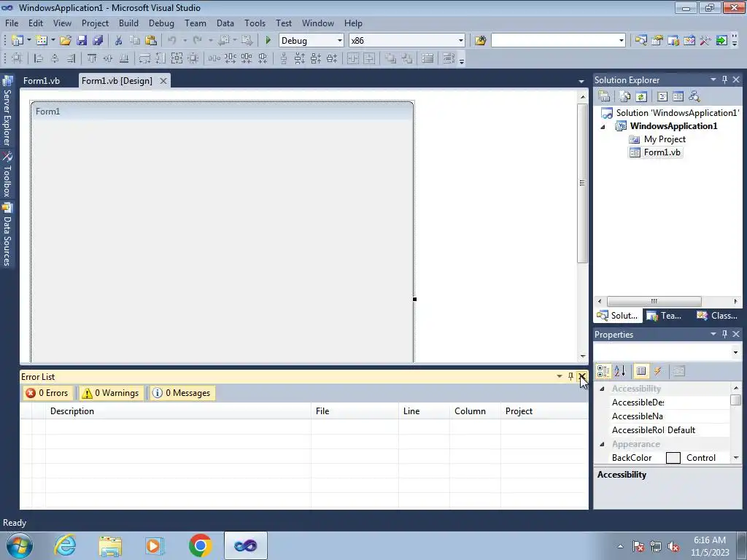Viewport: 747px width, 560px height.
Task: Toggle the 0 Messages filter
Action: 182,393
